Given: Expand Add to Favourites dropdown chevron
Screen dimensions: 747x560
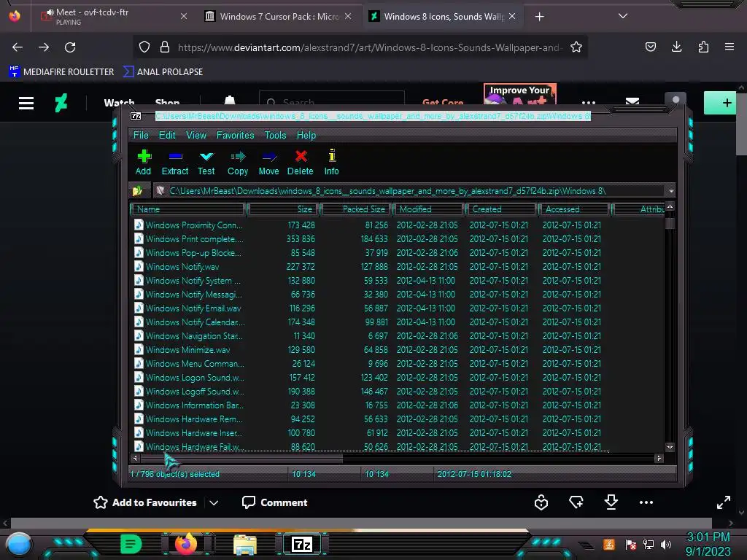Looking at the screenshot, I should click(x=214, y=502).
